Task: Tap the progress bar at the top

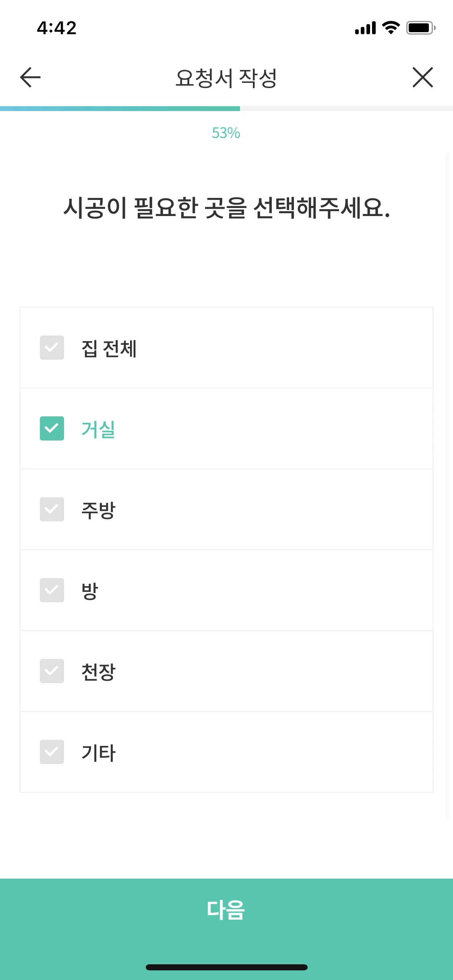Action: [226, 107]
